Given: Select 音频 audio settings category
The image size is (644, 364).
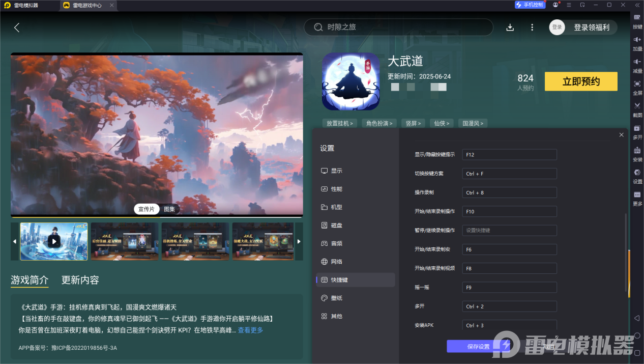Looking at the screenshot, I should click(356, 243).
